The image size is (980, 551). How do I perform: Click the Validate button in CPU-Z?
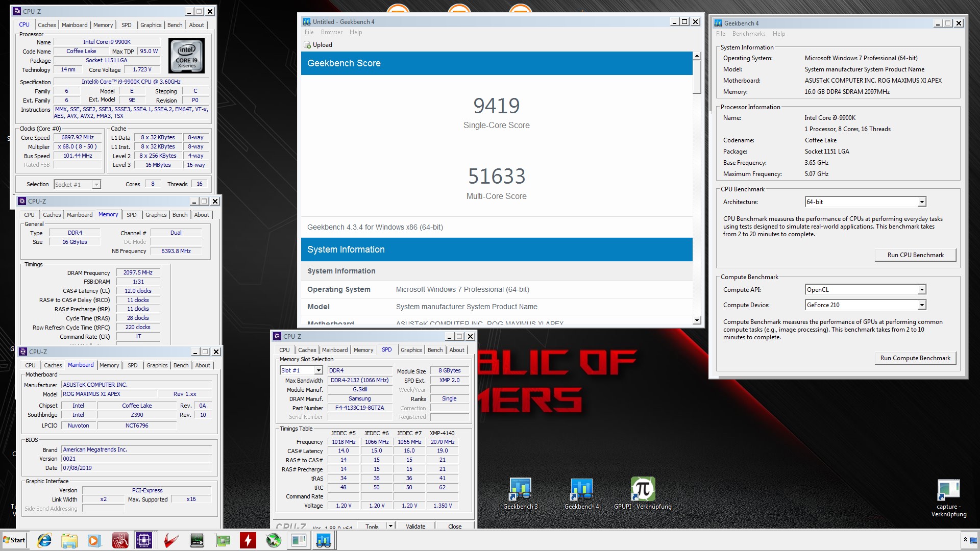pos(415,526)
